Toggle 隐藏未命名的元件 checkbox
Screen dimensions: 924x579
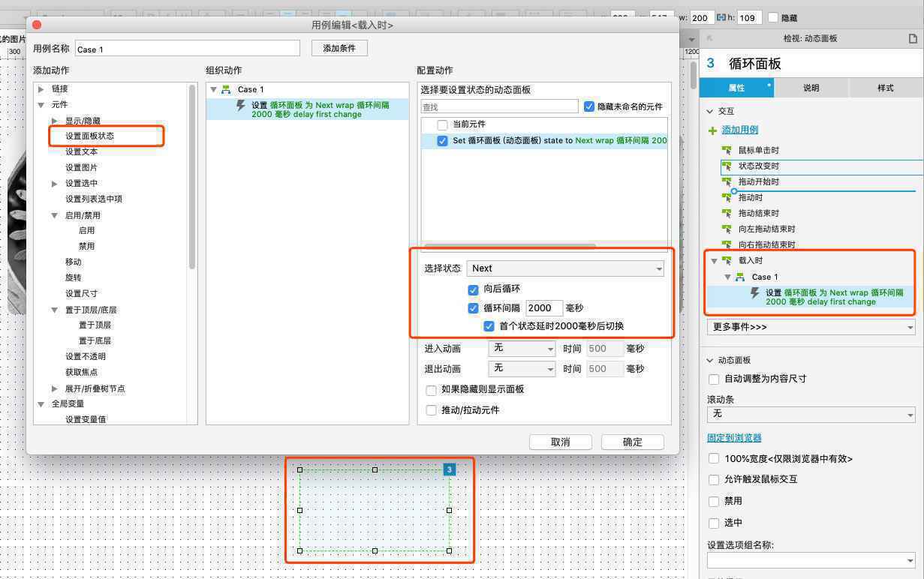coord(589,106)
